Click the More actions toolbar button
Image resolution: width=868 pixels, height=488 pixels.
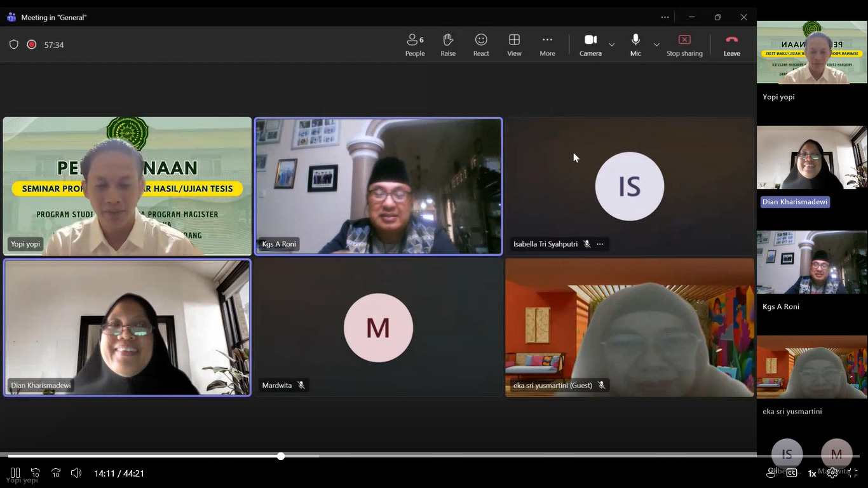click(547, 44)
